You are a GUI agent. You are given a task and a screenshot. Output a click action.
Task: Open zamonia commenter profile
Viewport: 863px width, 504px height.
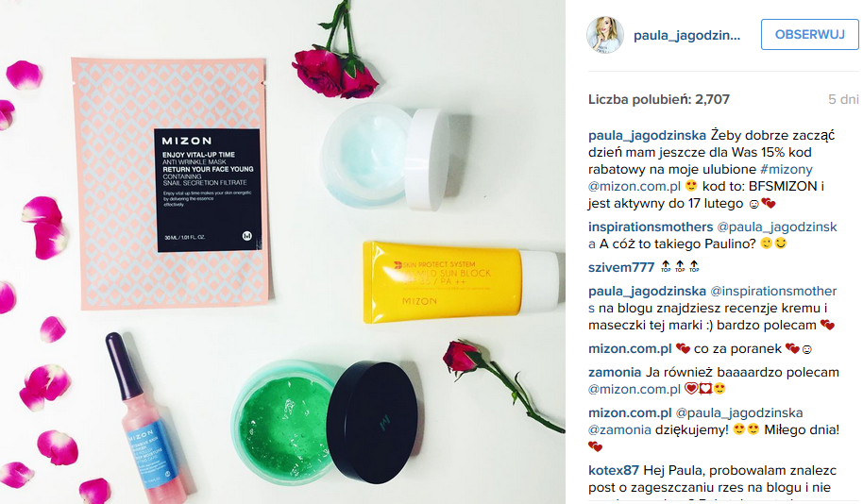click(x=615, y=372)
